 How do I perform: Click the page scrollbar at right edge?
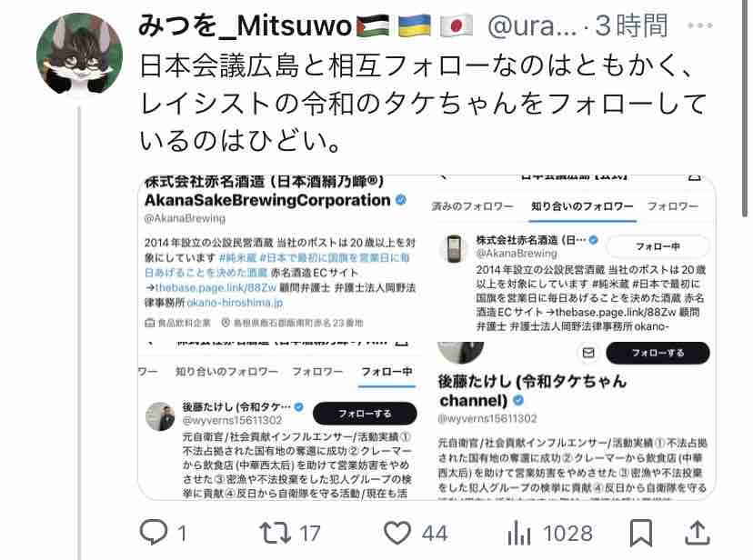point(745,108)
